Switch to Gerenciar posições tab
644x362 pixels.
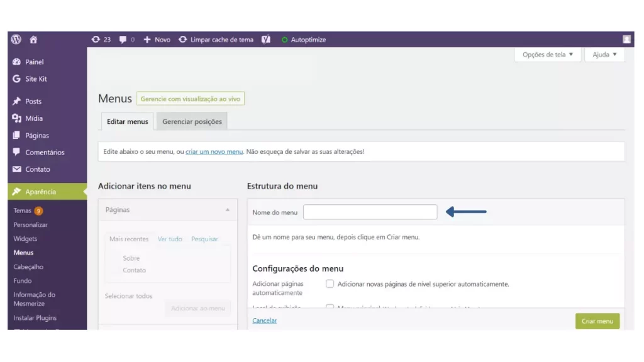(x=192, y=121)
